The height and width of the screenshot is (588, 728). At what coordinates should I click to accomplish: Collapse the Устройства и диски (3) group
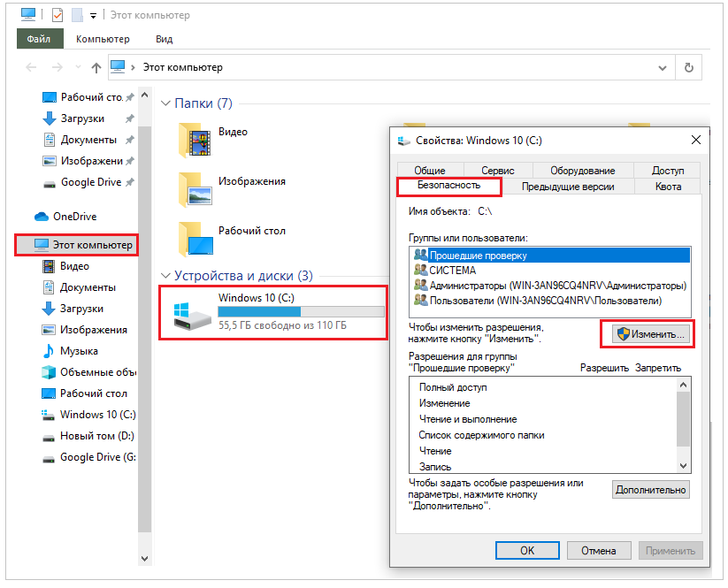[x=165, y=276]
